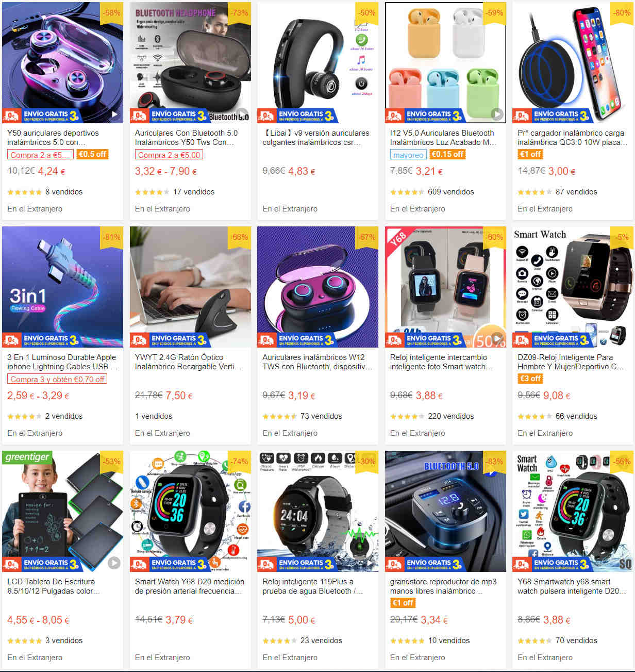Click the -5% discount badge on DZ09 watch

[x=622, y=237]
